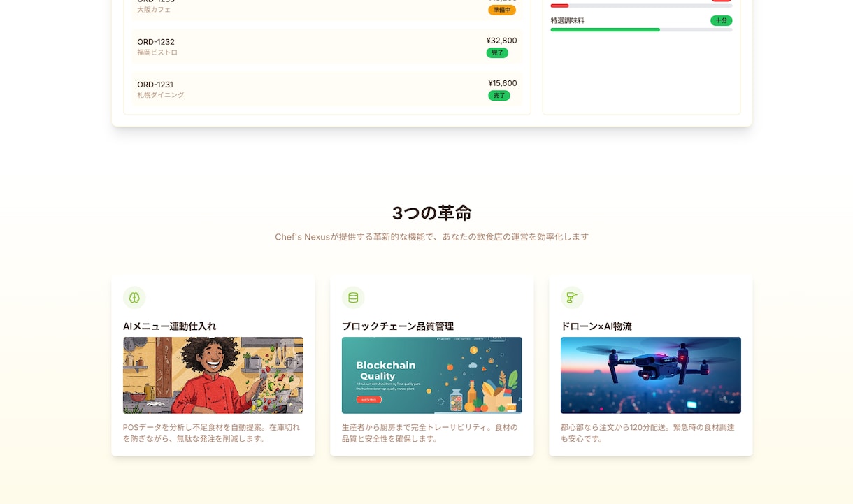The width and height of the screenshot is (853, 504).
Task: Open the Blockchain Quality image
Action: tap(432, 375)
